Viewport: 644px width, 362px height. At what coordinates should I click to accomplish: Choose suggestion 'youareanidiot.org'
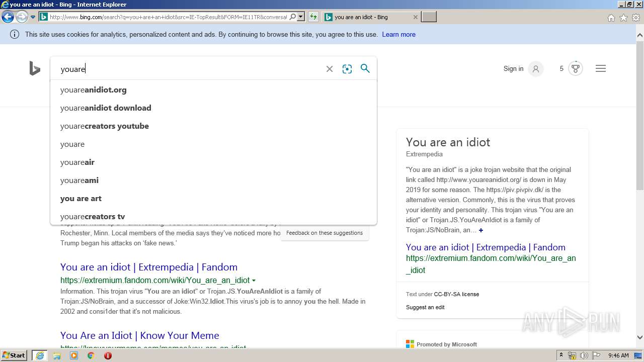(213, 90)
